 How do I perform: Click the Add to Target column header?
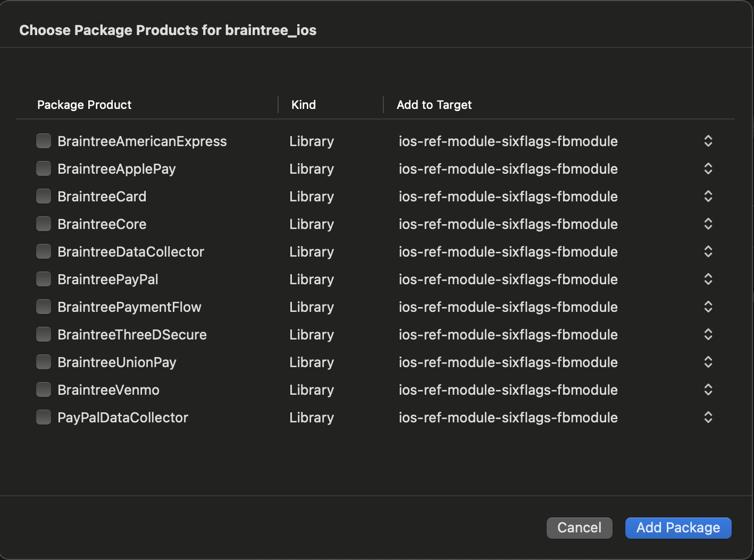[x=434, y=105]
